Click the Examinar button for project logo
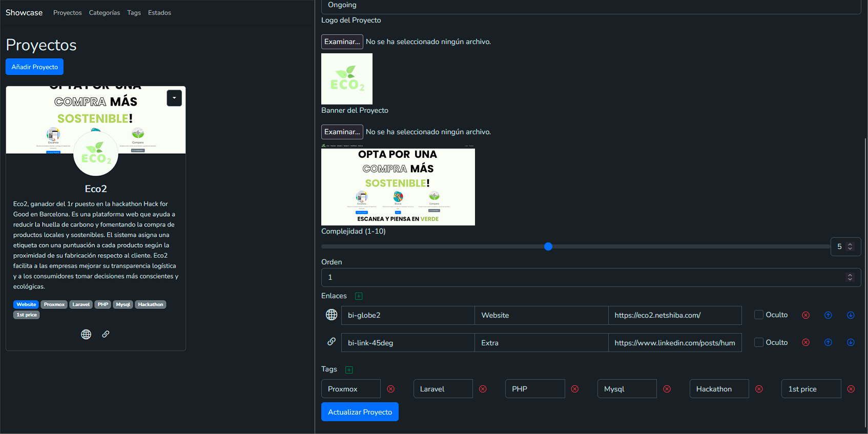868x434 pixels. coord(342,42)
